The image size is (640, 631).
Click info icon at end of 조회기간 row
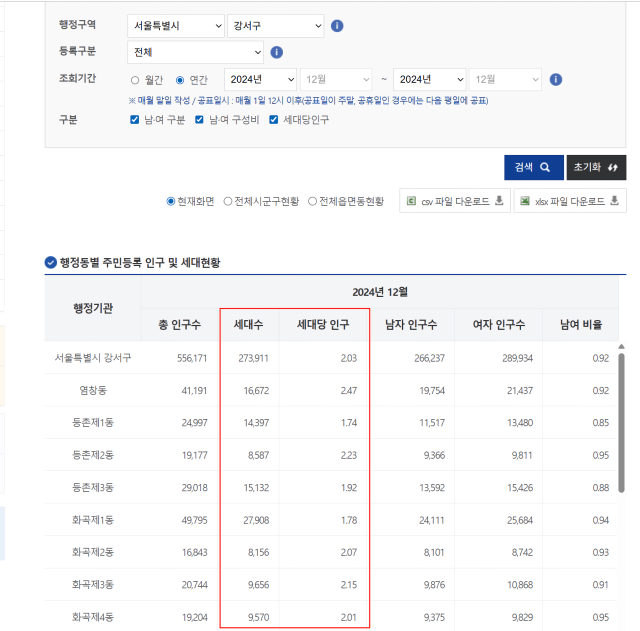click(556, 79)
